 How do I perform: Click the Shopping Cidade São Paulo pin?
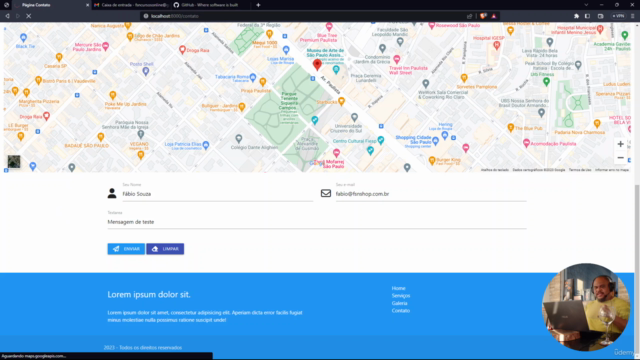[x=436, y=141]
